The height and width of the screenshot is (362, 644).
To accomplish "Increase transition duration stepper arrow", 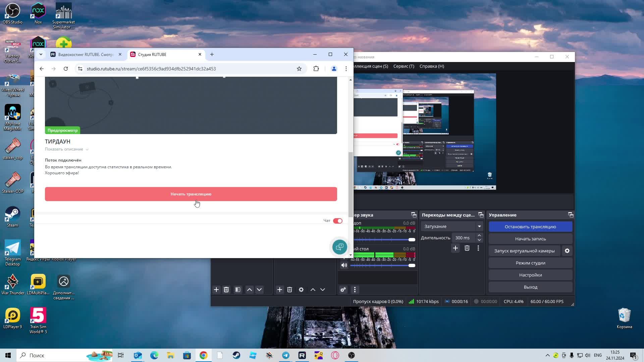I will (479, 236).
